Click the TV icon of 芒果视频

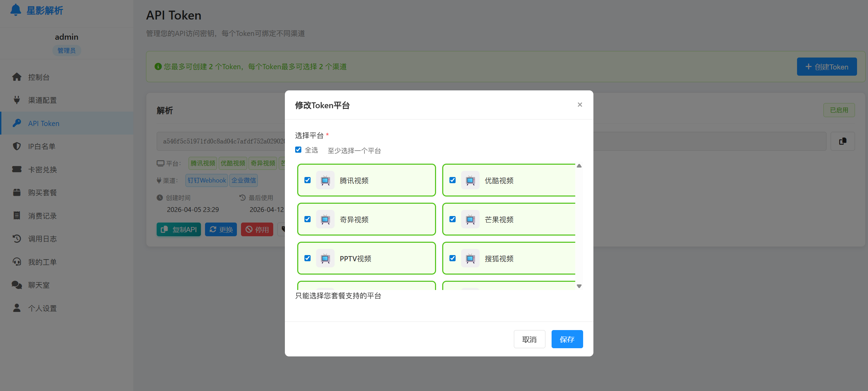[x=470, y=219]
